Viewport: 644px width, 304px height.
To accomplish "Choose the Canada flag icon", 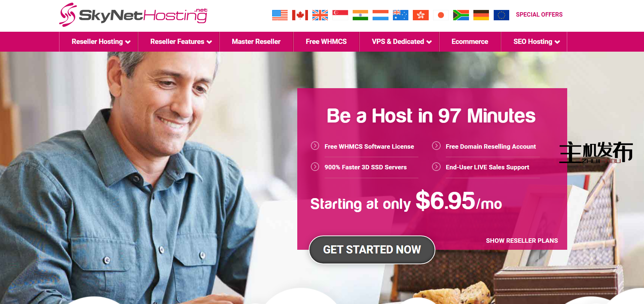I will (x=300, y=15).
